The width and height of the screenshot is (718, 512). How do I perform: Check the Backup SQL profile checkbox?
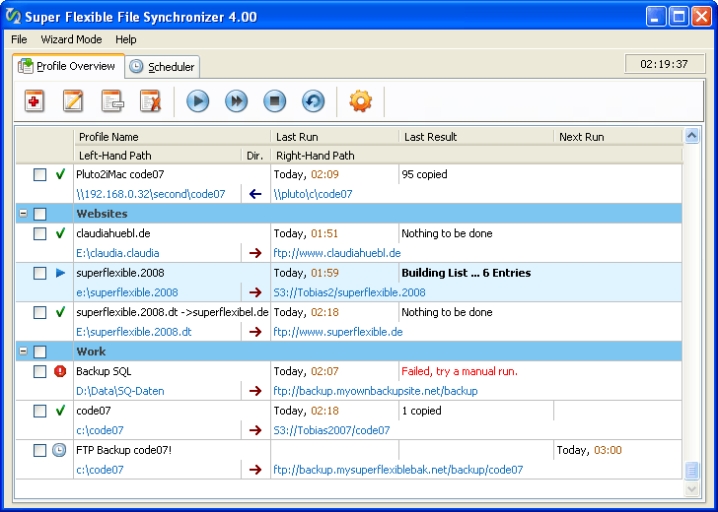point(40,372)
